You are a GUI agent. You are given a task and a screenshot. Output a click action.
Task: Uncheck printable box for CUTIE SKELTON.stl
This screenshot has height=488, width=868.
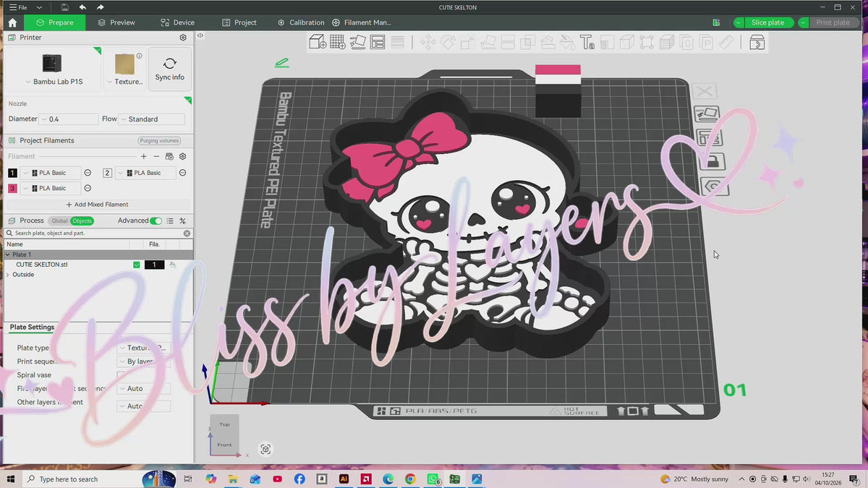[x=137, y=265]
